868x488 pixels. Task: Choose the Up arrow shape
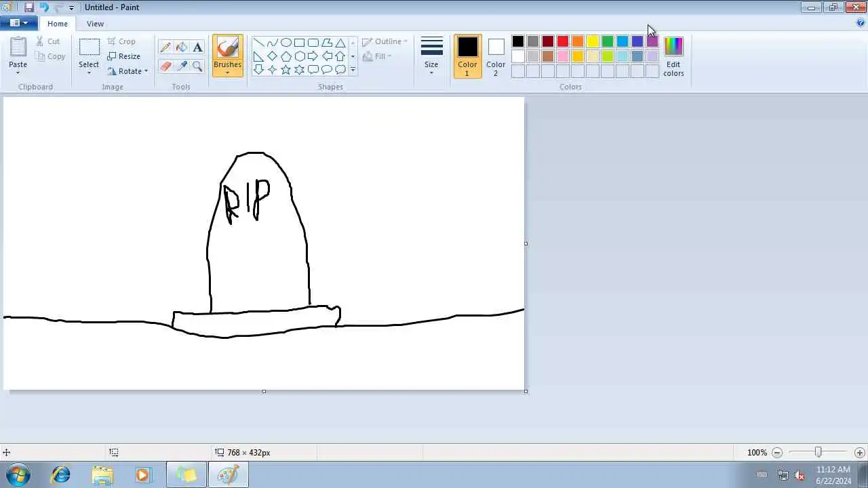pos(340,56)
